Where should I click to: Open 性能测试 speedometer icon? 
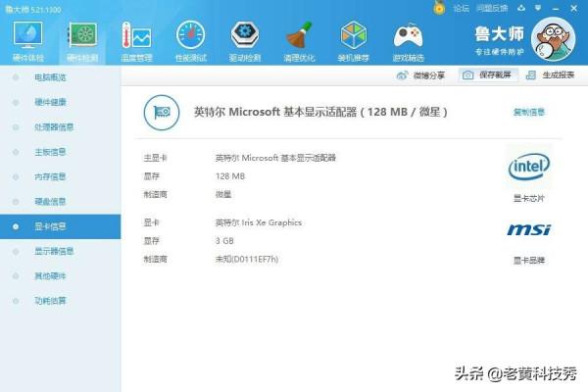pos(190,36)
